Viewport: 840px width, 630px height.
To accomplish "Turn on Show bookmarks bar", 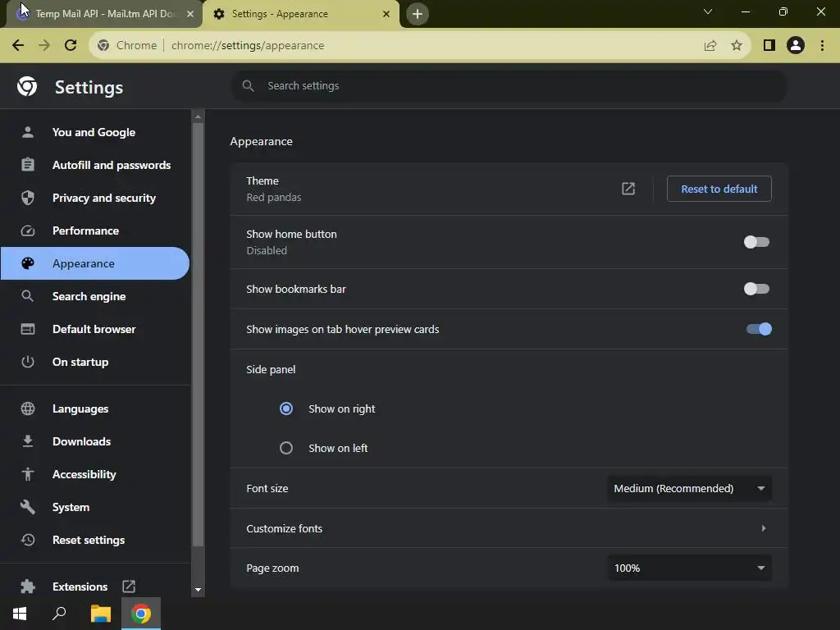I will [x=756, y=290].
